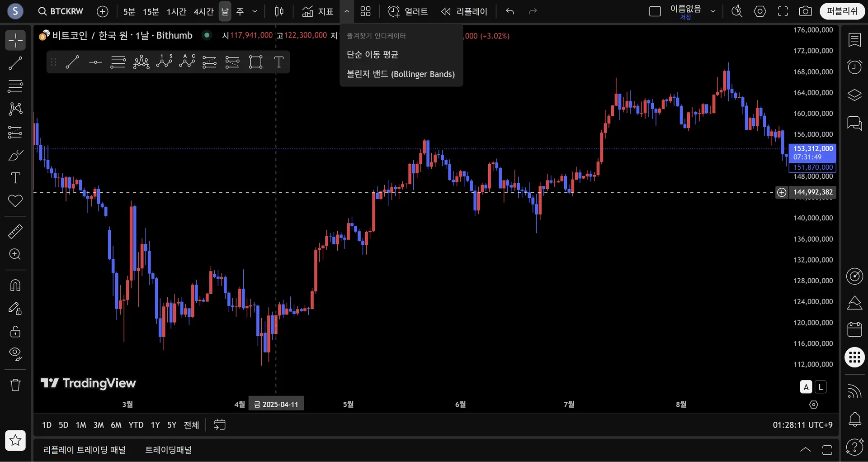868x462 pixels.
Task: Redo the chart action
Action: click(533, 11)
